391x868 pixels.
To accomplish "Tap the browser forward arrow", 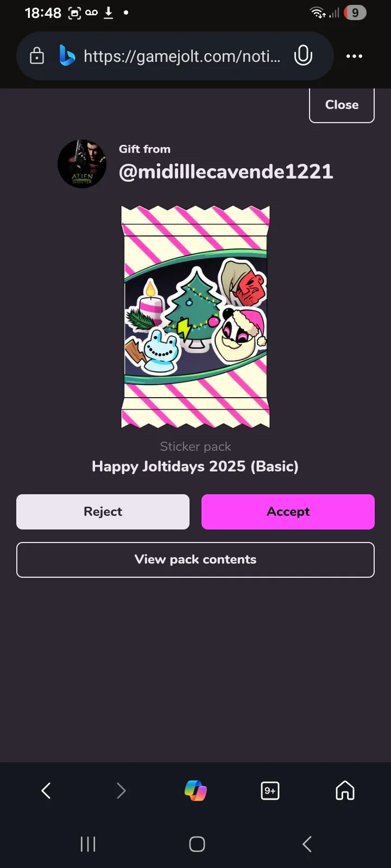I will (121, 790).
